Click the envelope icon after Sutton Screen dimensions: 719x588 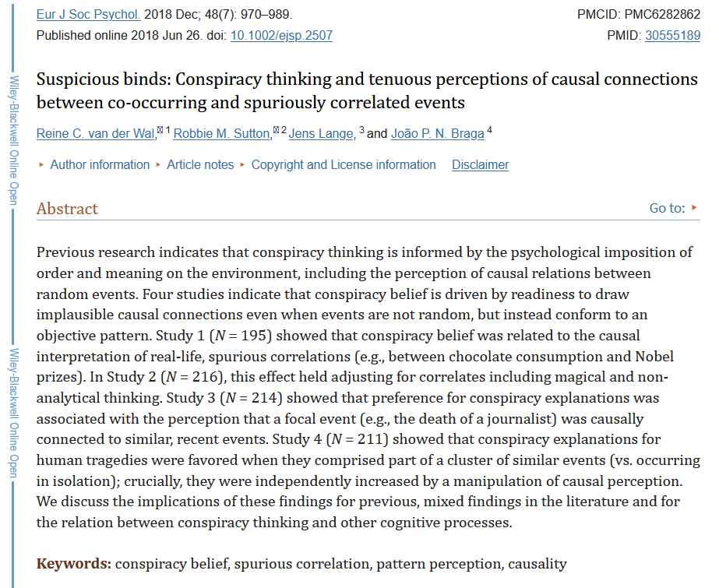(276, 130)
